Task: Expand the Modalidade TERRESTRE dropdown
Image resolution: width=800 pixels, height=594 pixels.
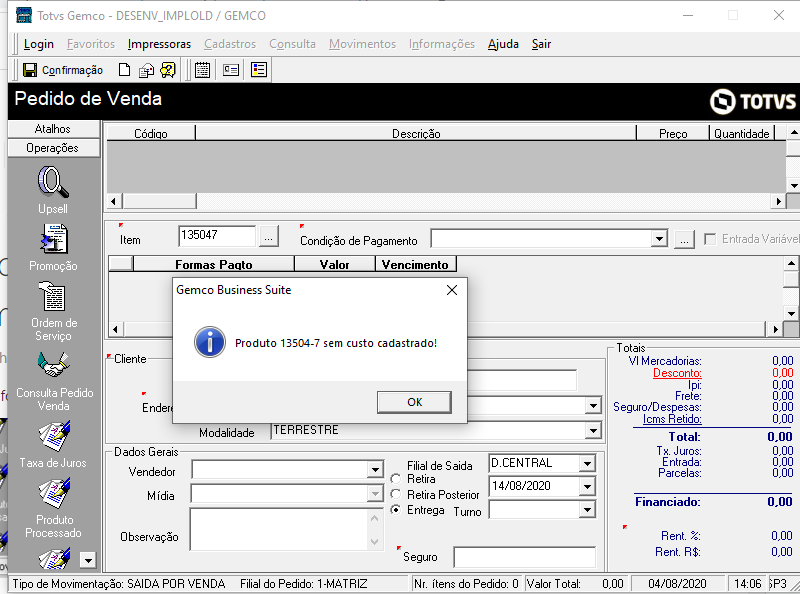Action: click(593, 431)
